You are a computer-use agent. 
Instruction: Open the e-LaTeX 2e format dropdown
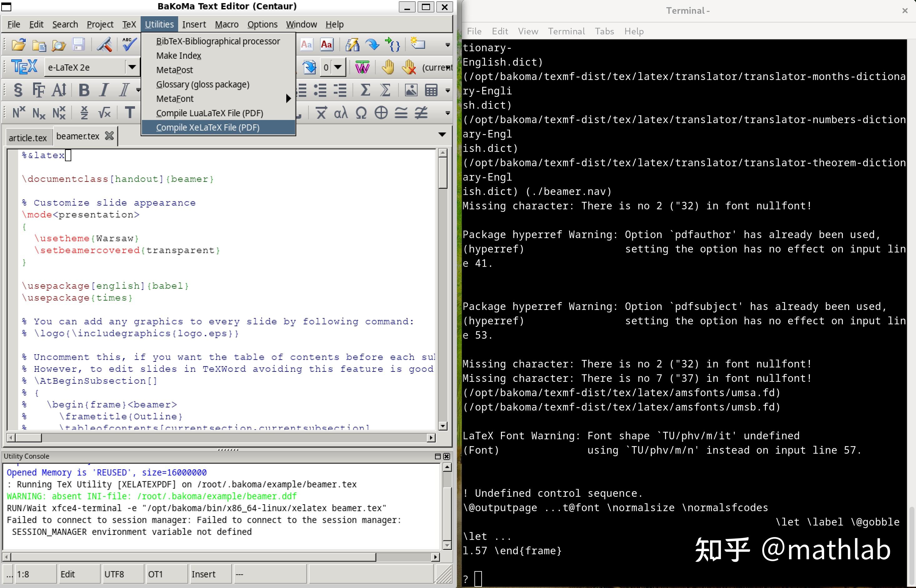[132, 67]
